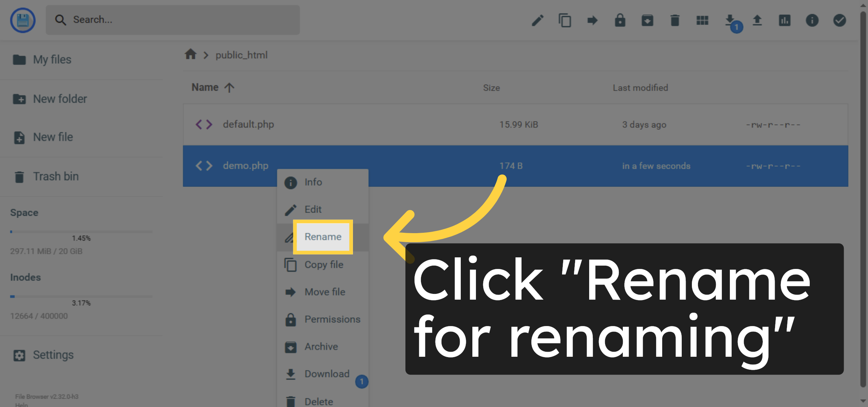The width and height of the screenshot is (868, 407).
Task: Sort by Name column header arrow
Action: (229, 87)
